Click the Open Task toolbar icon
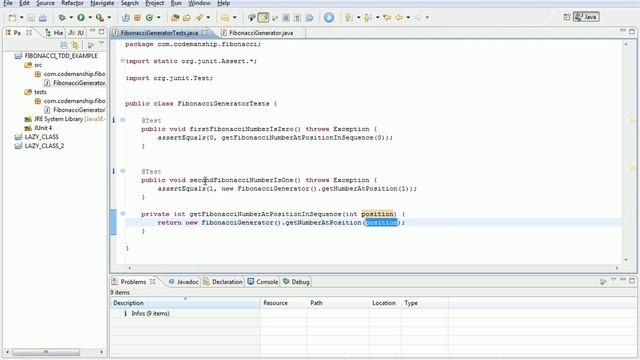The width and height of the screenshot is (640, 360). [x=187, y=18]
